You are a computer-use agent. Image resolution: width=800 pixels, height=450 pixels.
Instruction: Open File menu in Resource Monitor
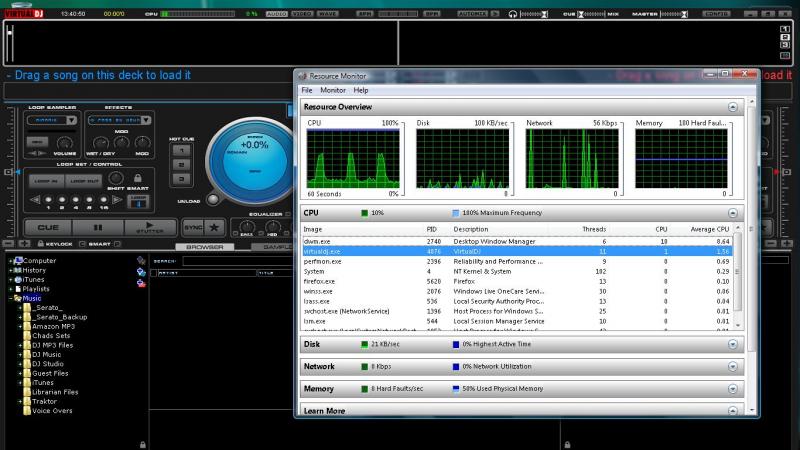(x=307, y=90)
